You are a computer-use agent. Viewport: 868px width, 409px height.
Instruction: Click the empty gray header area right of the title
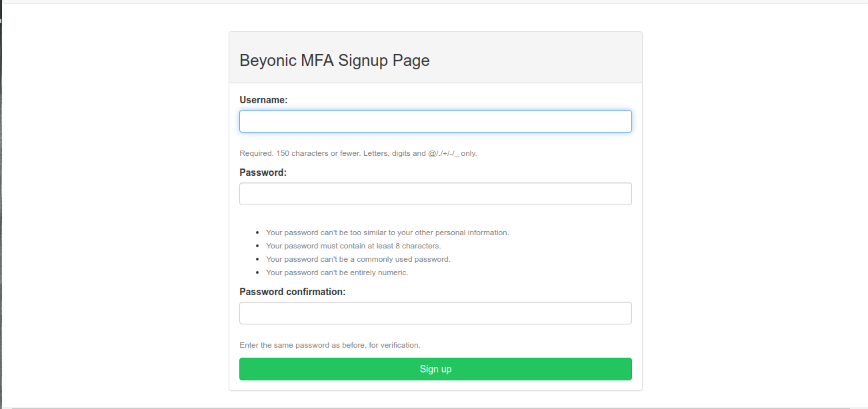(547, 60)
